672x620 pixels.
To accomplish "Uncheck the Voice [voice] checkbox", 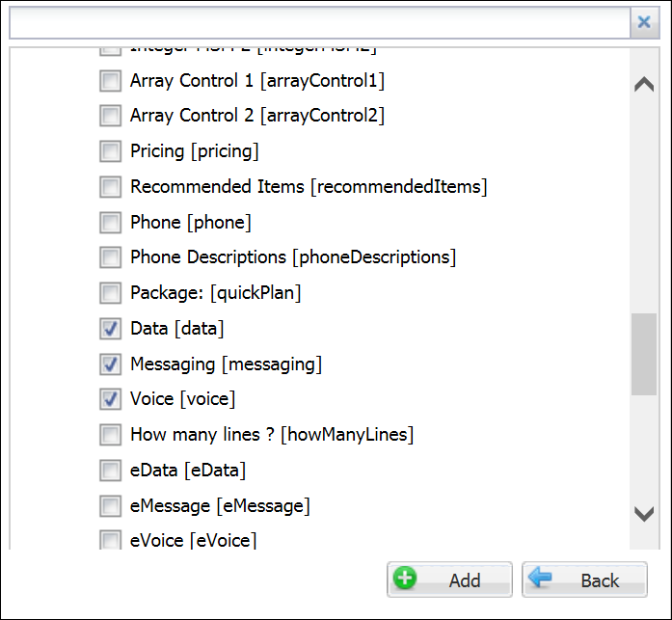I will pyautogui.click(x=111, y=399).
